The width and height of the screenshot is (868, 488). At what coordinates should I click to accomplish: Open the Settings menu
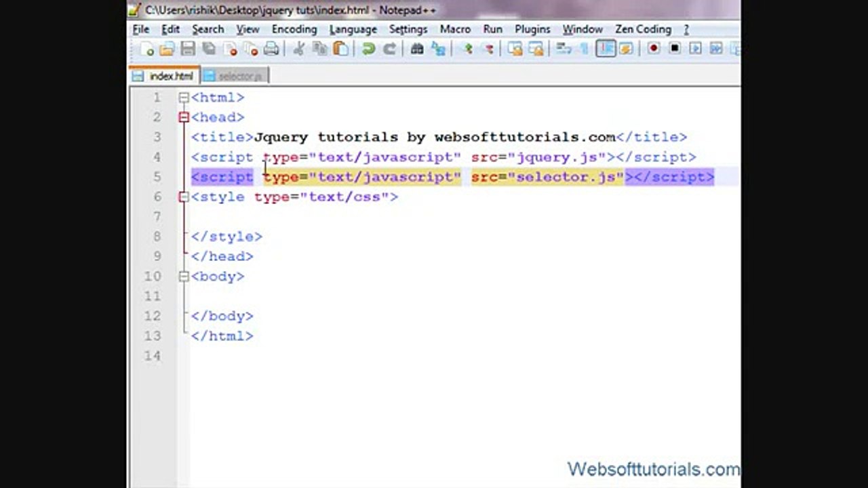[x=408, y=29]
